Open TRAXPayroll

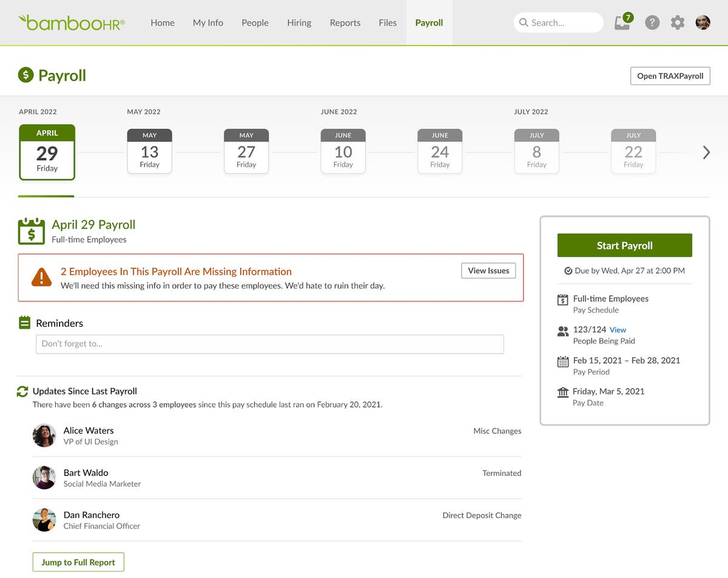670,75
